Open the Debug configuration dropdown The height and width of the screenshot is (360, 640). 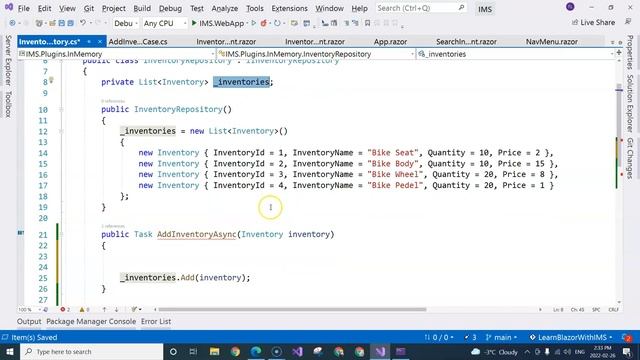coord(125,23)
